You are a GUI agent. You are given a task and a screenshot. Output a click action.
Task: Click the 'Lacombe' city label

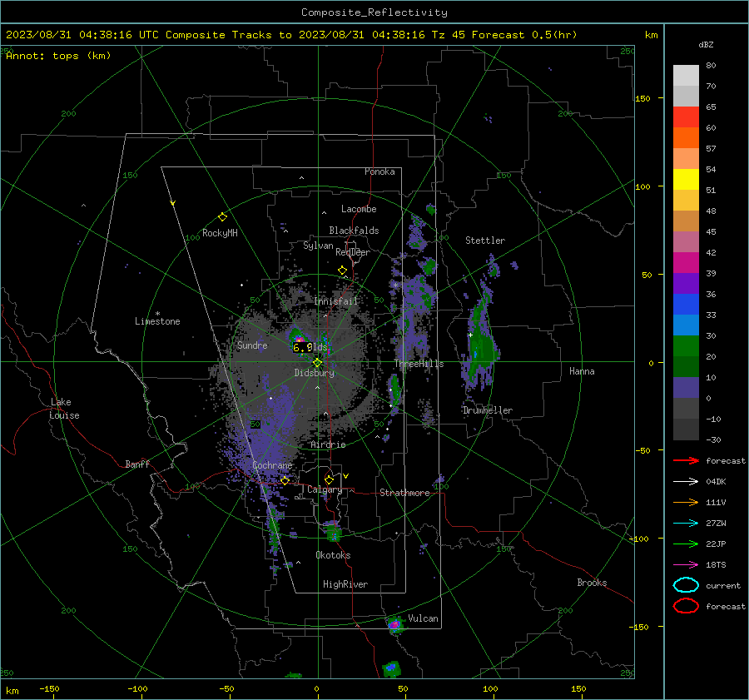tap(359, 209)
